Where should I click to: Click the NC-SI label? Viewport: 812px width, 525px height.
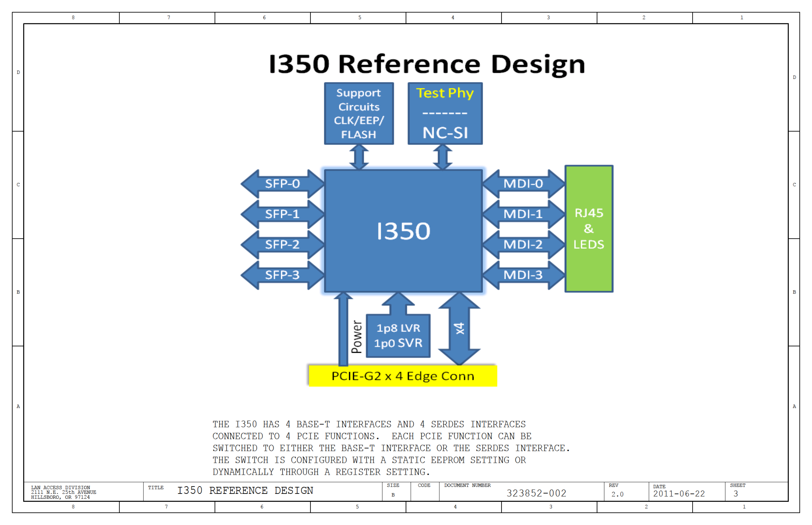445,133
